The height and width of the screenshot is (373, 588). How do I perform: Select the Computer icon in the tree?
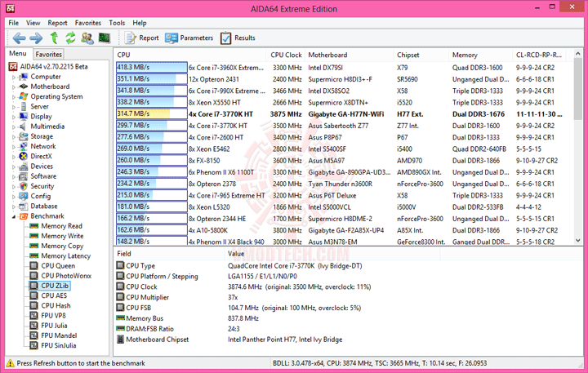(24, 77)
